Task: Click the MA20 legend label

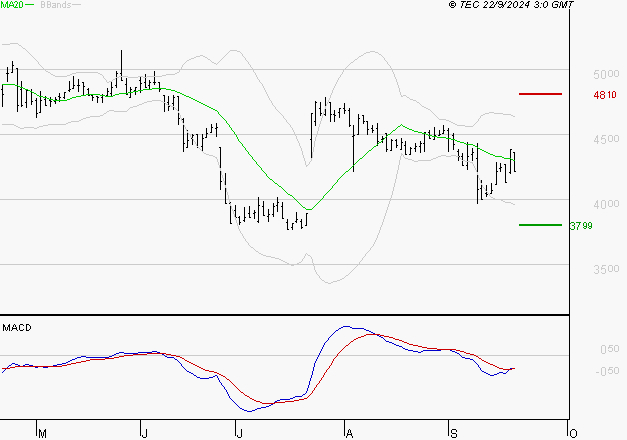Action: tap(12, 5)
